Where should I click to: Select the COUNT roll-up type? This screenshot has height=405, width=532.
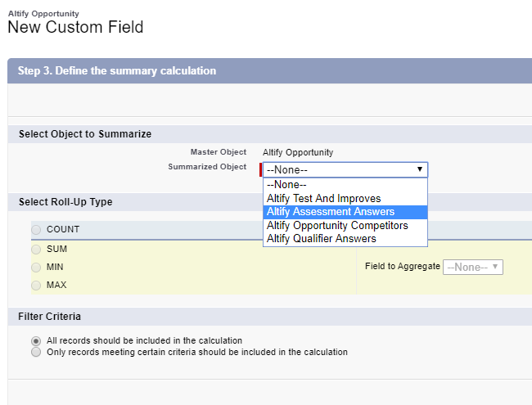[36, 230]
